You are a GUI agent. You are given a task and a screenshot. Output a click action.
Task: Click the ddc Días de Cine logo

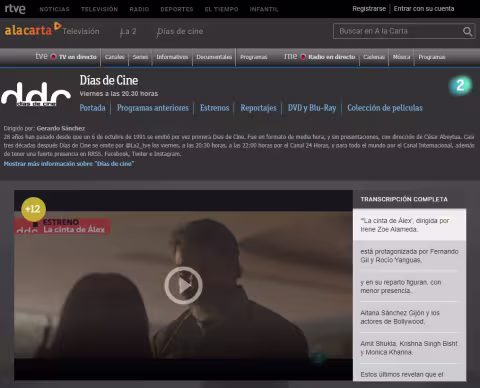click(36, 94)
